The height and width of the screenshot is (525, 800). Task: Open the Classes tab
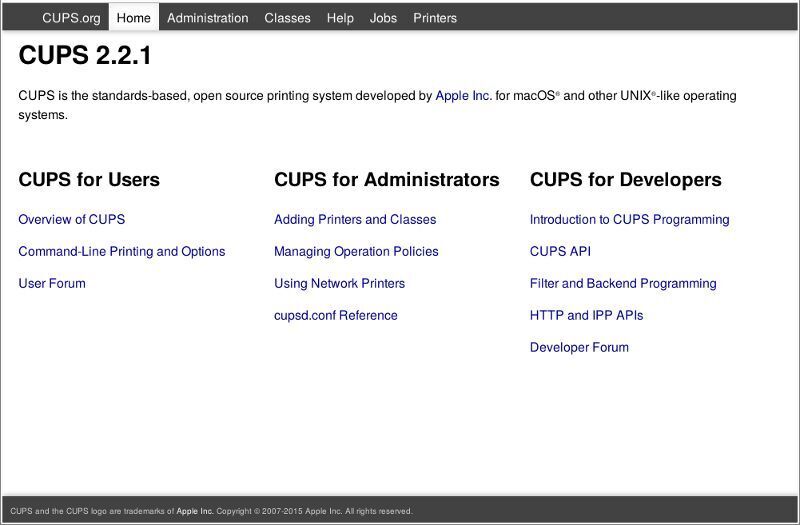click(x=287, y=18)
